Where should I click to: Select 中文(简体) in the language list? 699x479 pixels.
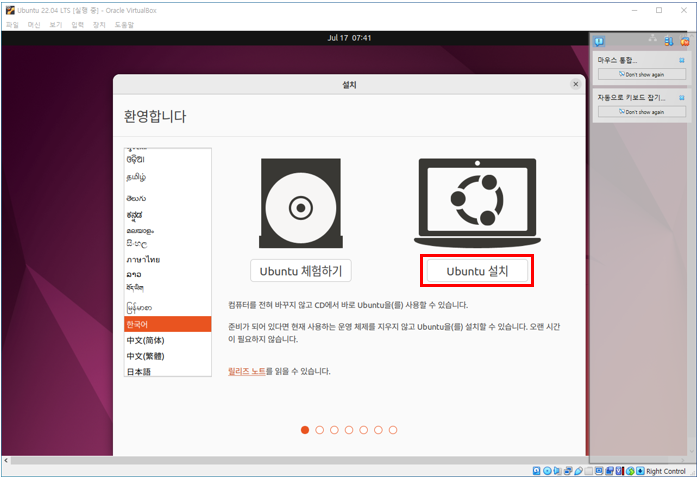coord(168,340)
